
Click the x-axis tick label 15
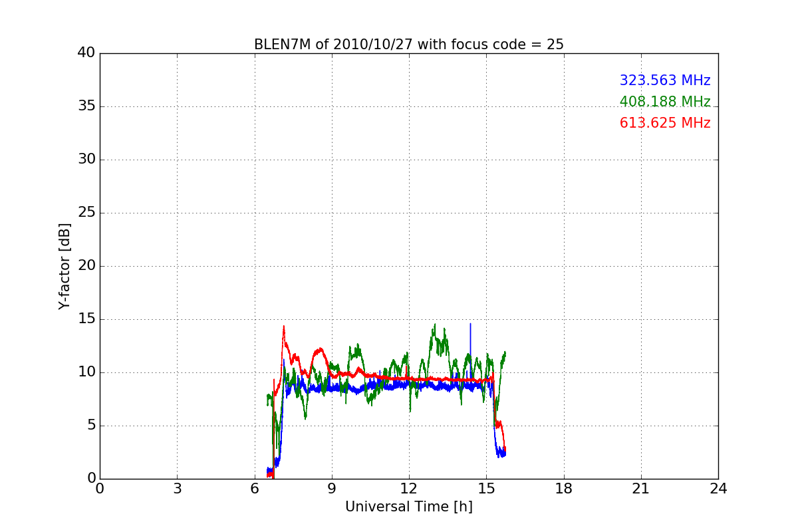tap(486, 488)
